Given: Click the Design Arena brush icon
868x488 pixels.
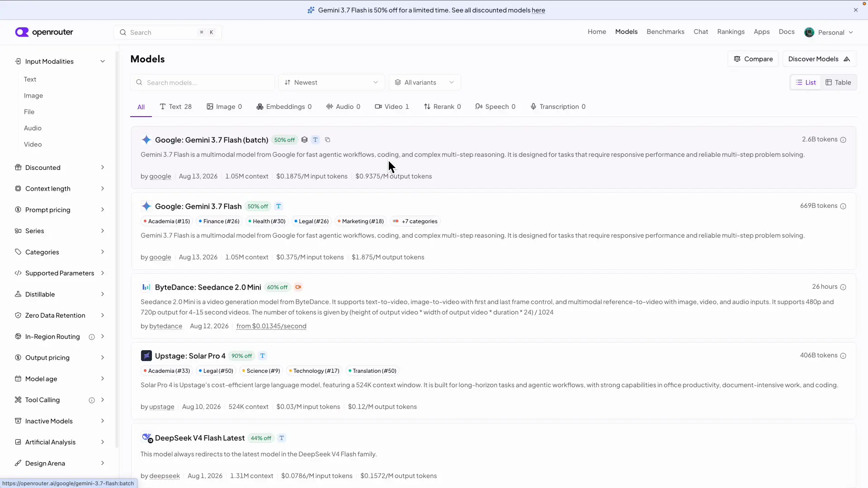Looking at the screenshot, I should (18, 463).
